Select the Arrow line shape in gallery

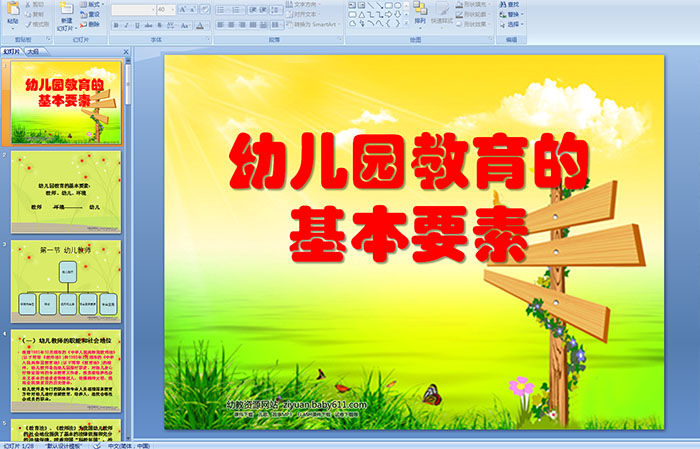(x=379, y=5)
